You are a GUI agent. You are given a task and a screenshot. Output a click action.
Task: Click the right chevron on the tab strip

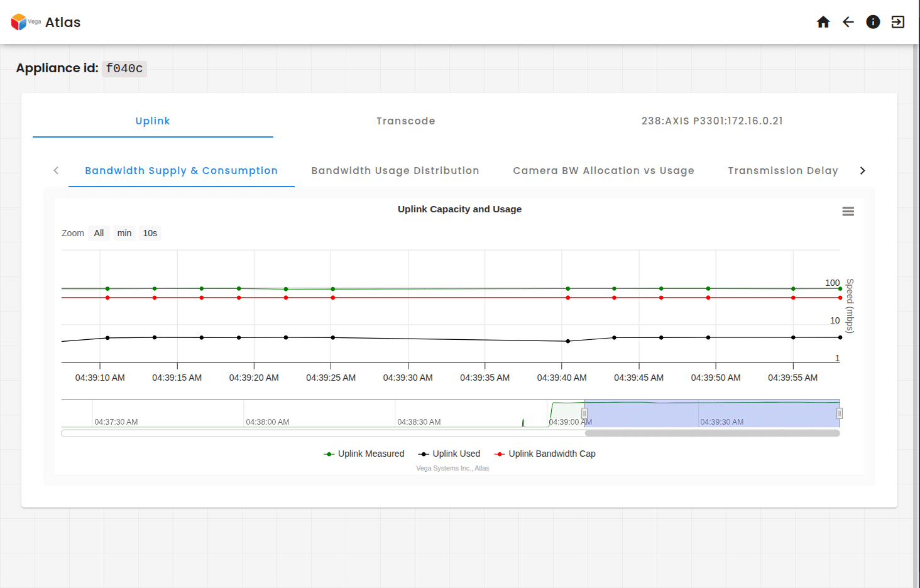(x=863, y=170)
